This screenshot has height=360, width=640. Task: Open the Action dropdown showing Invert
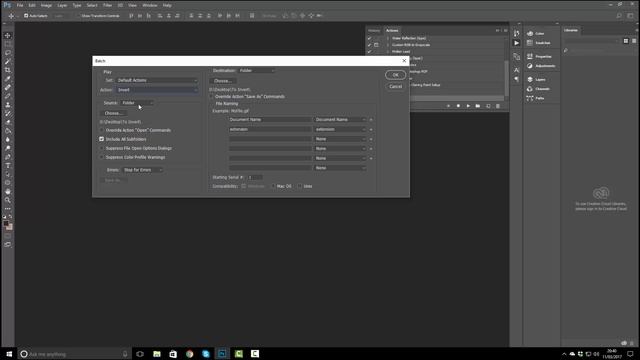(157, 90)
